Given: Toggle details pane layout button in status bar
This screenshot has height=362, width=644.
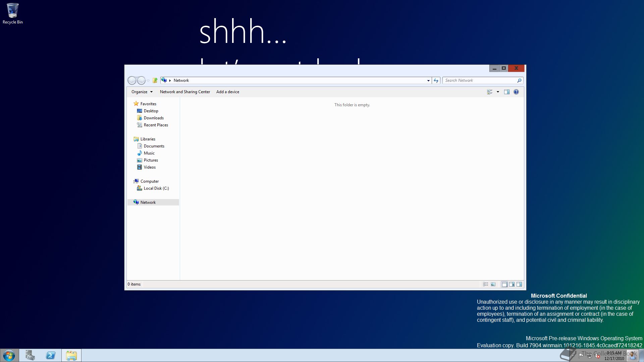Looking at the screenshot, I should click(x=512, y=284).
